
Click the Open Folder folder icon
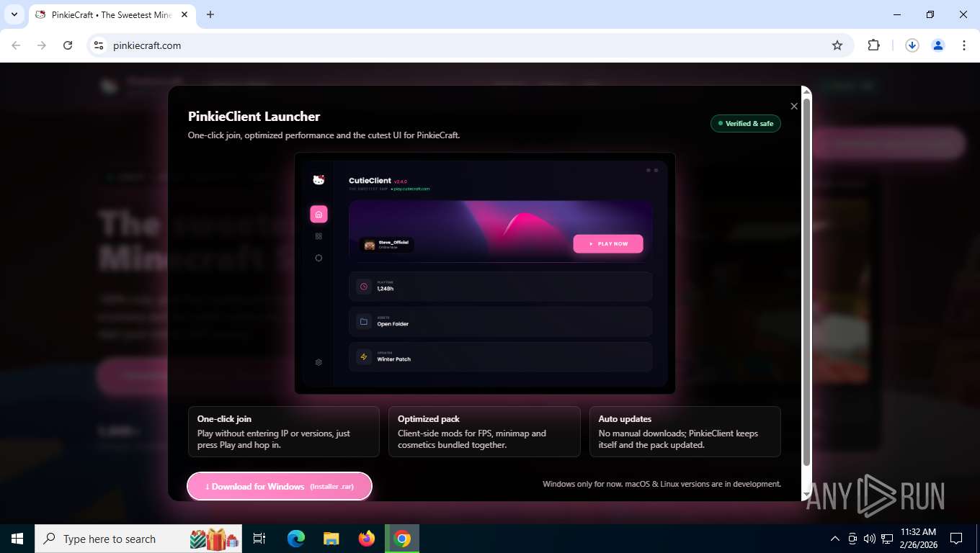pos(364,322)
